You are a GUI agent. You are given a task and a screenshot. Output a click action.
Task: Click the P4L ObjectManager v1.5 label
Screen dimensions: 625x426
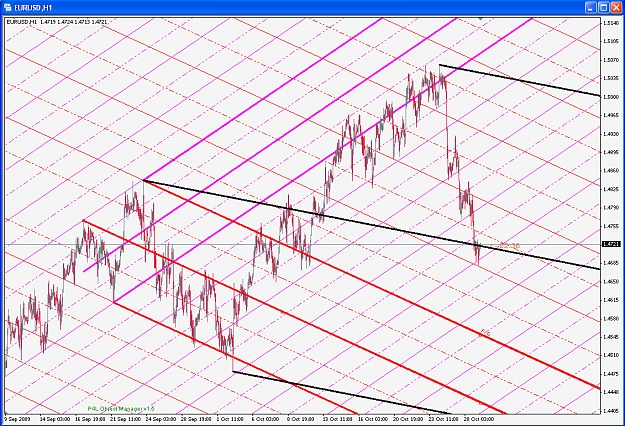coord(121,409)
